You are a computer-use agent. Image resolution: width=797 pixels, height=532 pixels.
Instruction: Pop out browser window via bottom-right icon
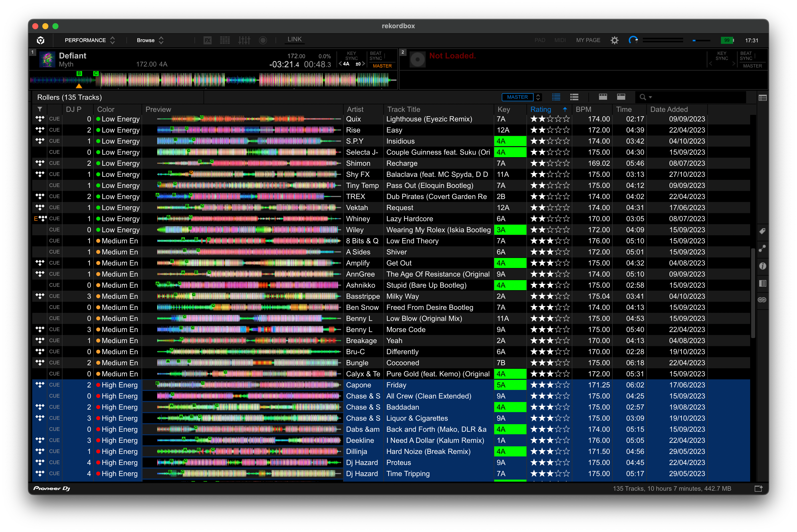[759, 489]
